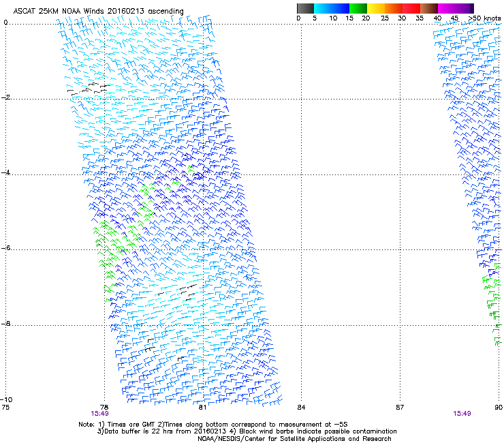The height and width of the screenshot is (443, 504).
Task: Click the chart title 'ASCAT 25KM NOAA Winds 20160213 ascending'
Action: point(98,11)
